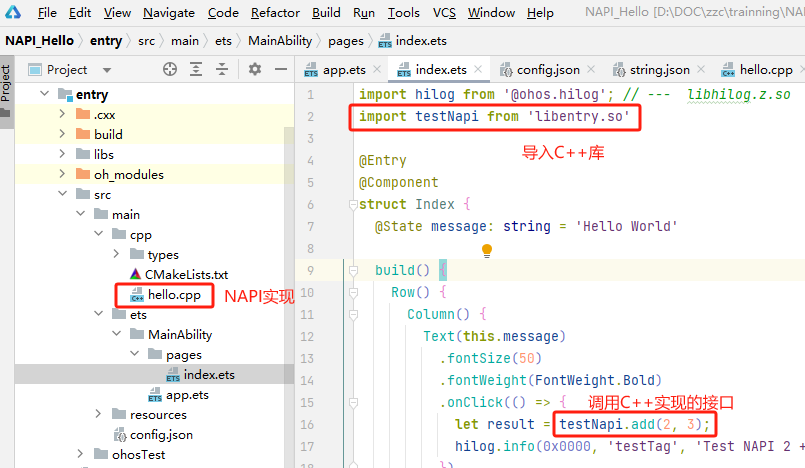805x468 pixels.
Task: Expand the libs folder
Action: click(62, 153)
